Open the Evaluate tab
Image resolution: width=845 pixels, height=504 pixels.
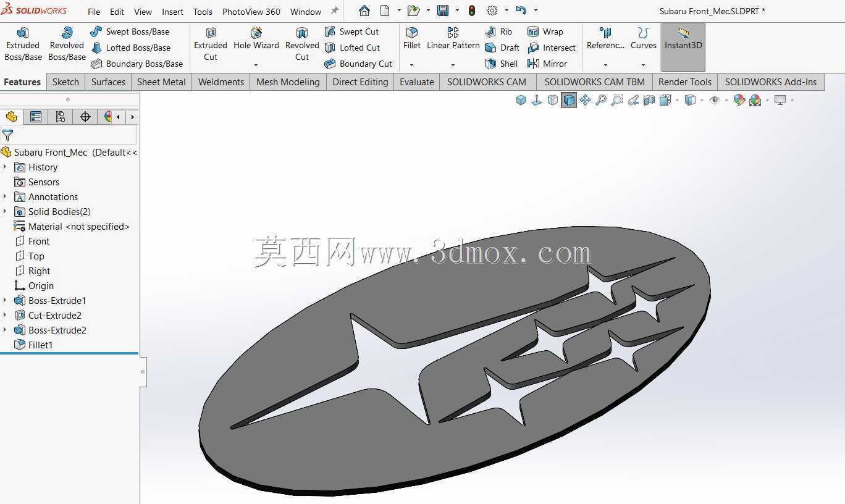pos(417,82)
